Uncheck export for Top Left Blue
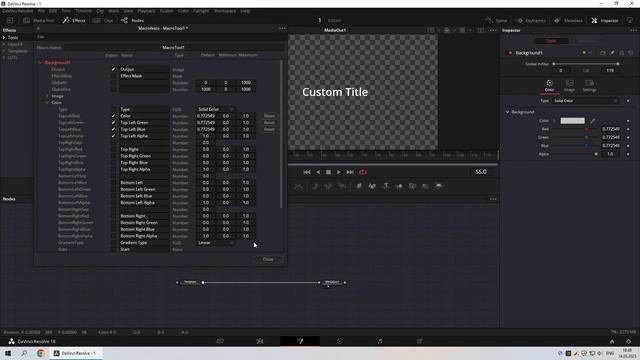Image resolution: width=640 pixels, height=360 pixels. [x=113, y=129]
